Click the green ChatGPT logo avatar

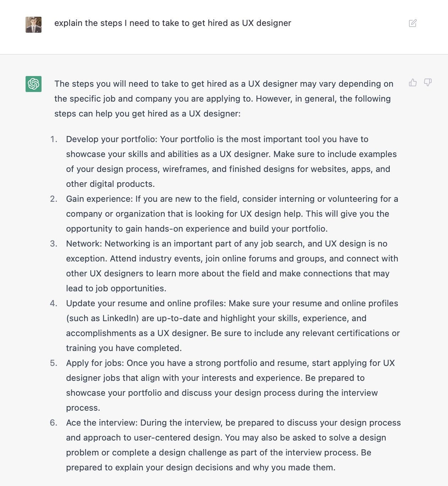pyautogui.click(x=33, y=84)
